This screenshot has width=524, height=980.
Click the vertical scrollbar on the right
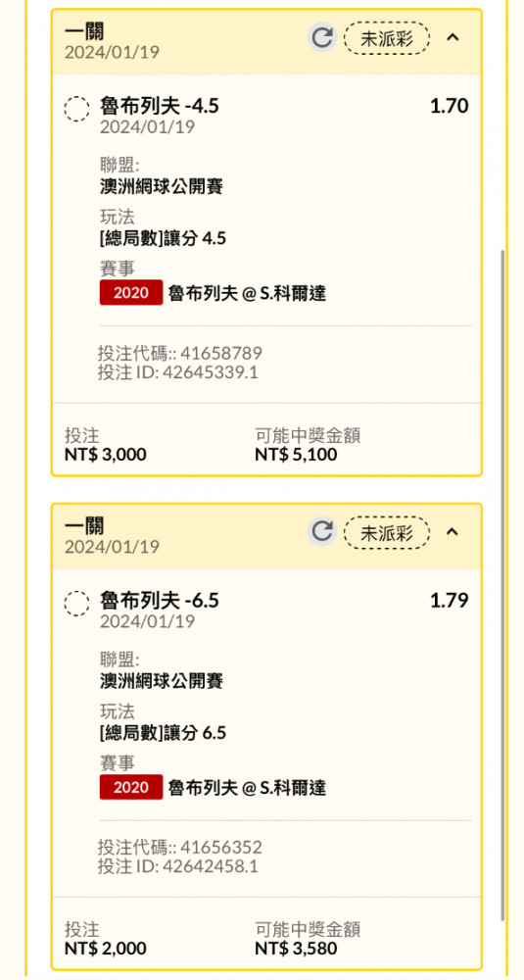pyautogui.click(x=503, y=584)
